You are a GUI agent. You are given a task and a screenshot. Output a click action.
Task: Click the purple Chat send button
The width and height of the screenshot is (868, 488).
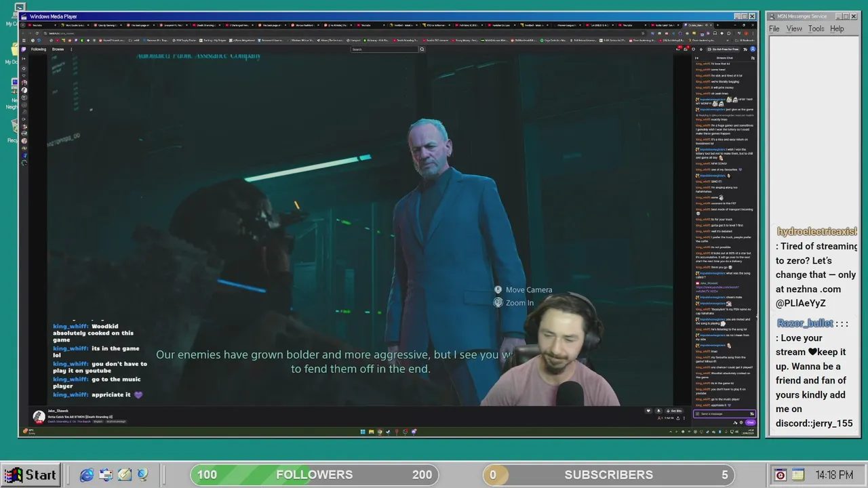[x=751, y=422]
